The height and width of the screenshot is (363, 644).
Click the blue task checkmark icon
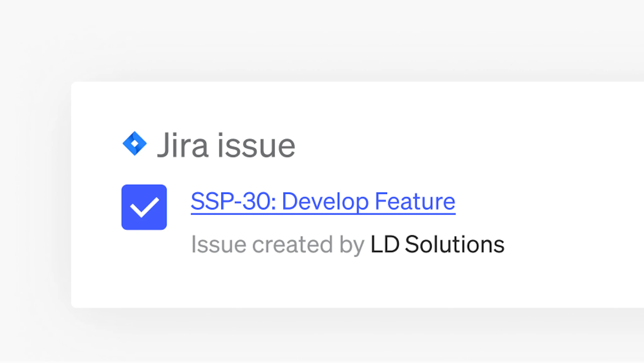144,207
